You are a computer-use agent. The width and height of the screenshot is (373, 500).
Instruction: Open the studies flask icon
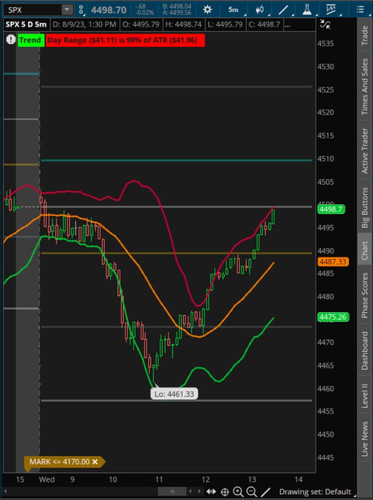[x=307, y=10]
